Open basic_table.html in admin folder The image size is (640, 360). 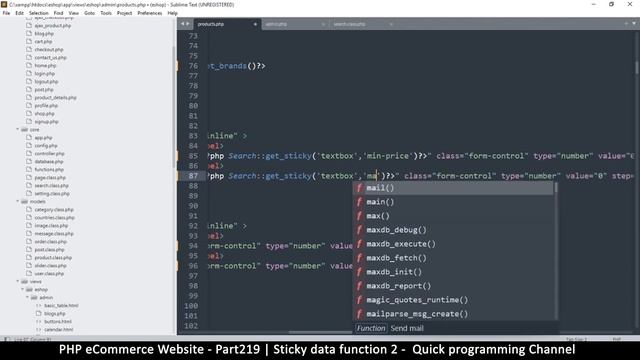coord(61,305)
